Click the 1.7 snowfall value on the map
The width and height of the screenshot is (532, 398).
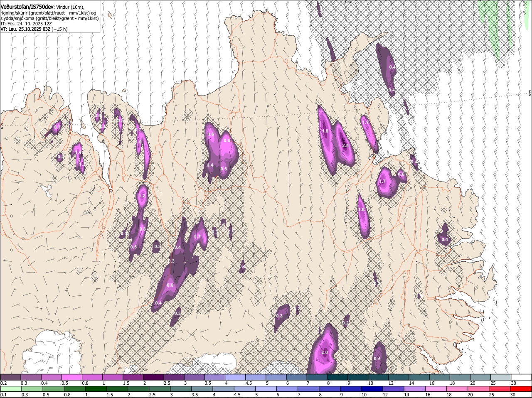(x=383, y=182)
